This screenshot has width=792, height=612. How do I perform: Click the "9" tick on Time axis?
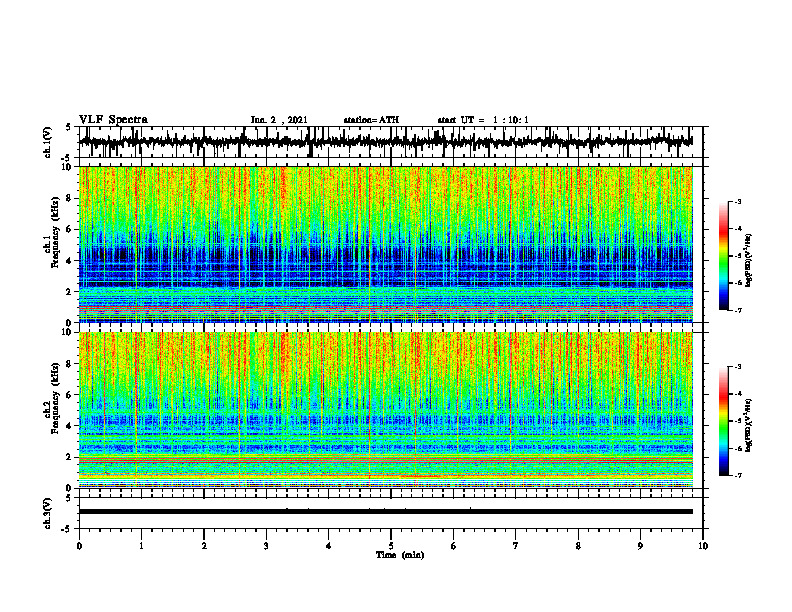pos(640,546)
